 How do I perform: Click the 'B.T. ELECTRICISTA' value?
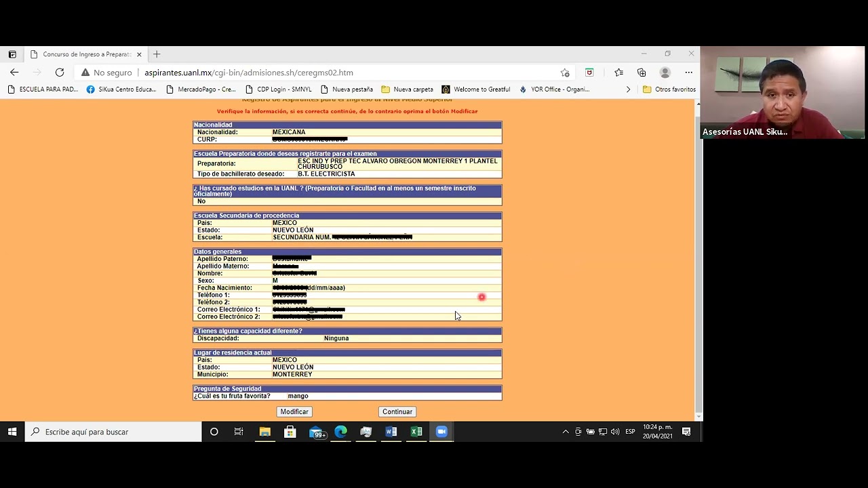coord(326,174)
